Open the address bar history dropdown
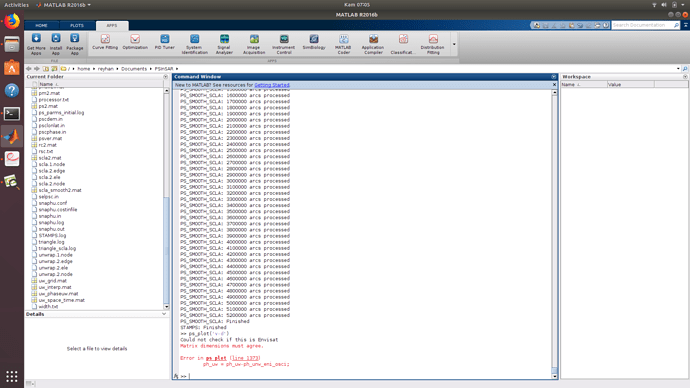 tap(678, 69)
